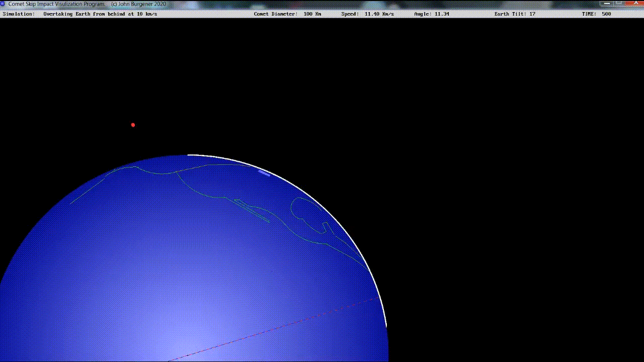
Task: Click the application icon in the title bar
Action: [x=3, y=4]
